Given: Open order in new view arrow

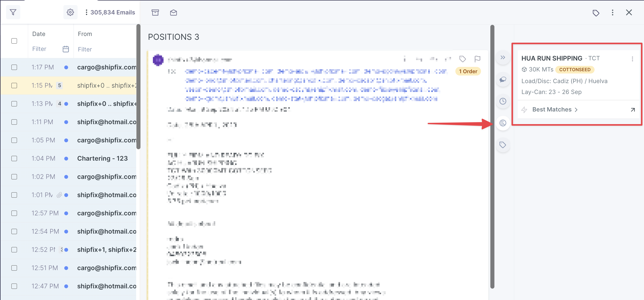Looking at the screenshot, I should point(633,110).
